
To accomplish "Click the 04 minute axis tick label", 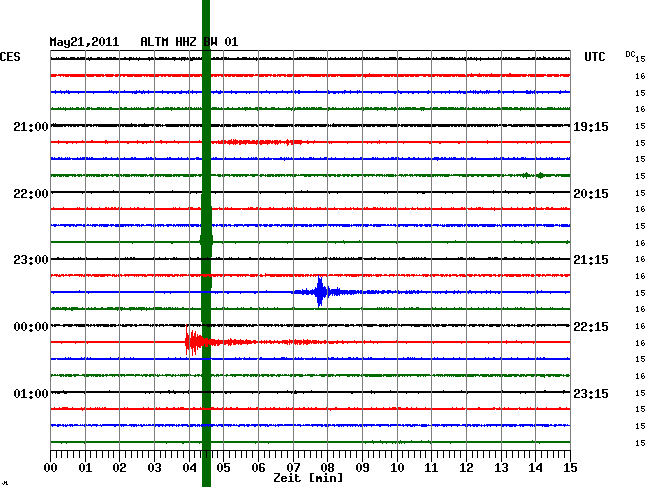I will tap(189, 468).
